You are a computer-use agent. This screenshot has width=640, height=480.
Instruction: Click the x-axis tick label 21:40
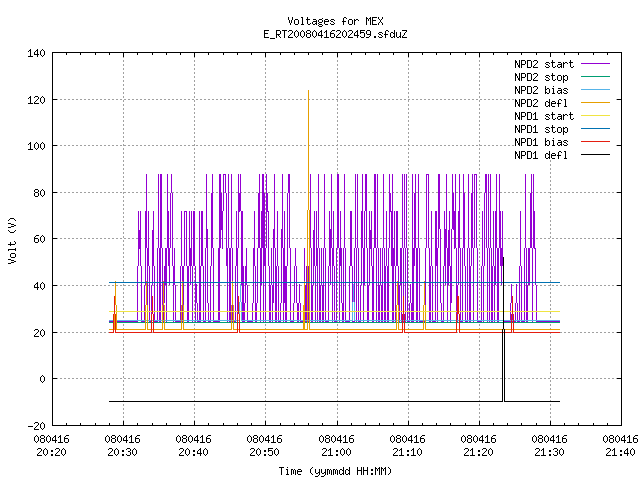tap(620, 452)
